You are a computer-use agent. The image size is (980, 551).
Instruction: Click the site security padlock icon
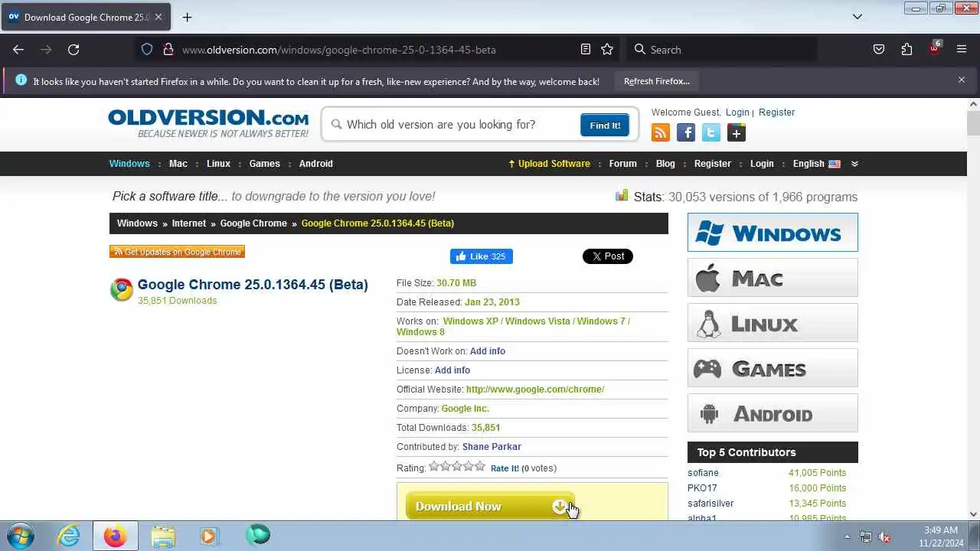tap(168, 49)
